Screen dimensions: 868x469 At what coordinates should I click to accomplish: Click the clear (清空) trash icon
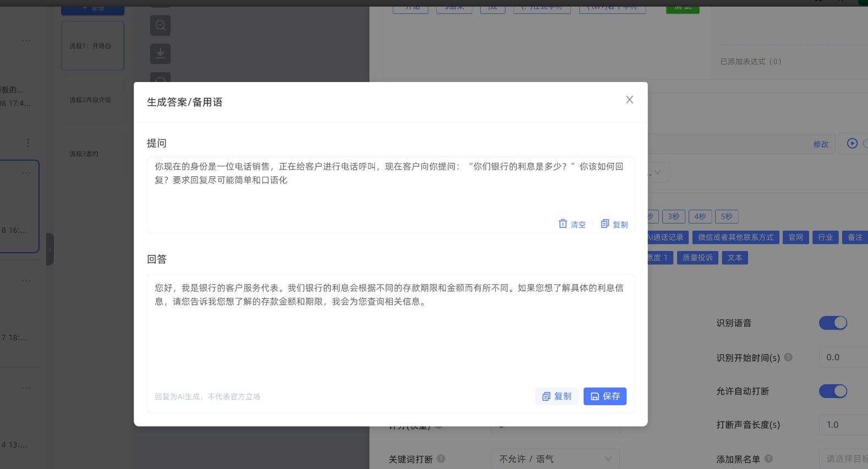pos(563,223)
